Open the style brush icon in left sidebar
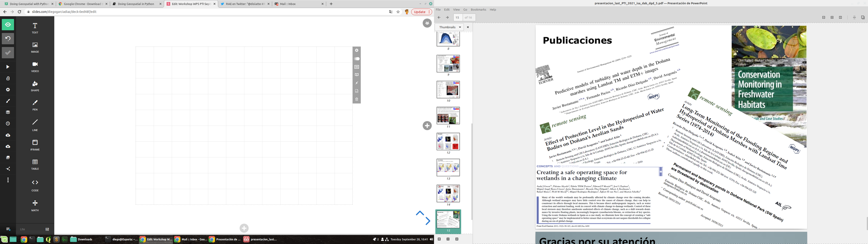 click(x=8, y=101)
